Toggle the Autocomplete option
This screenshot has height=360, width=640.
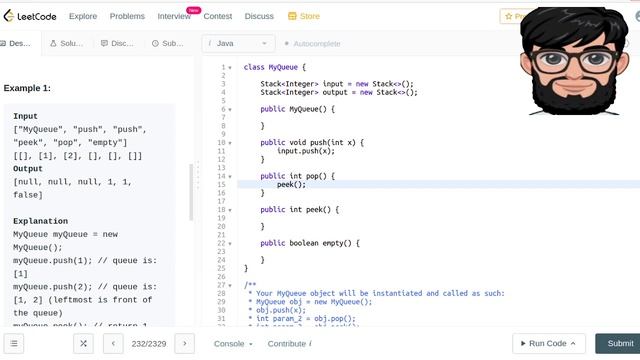[312, 43]
